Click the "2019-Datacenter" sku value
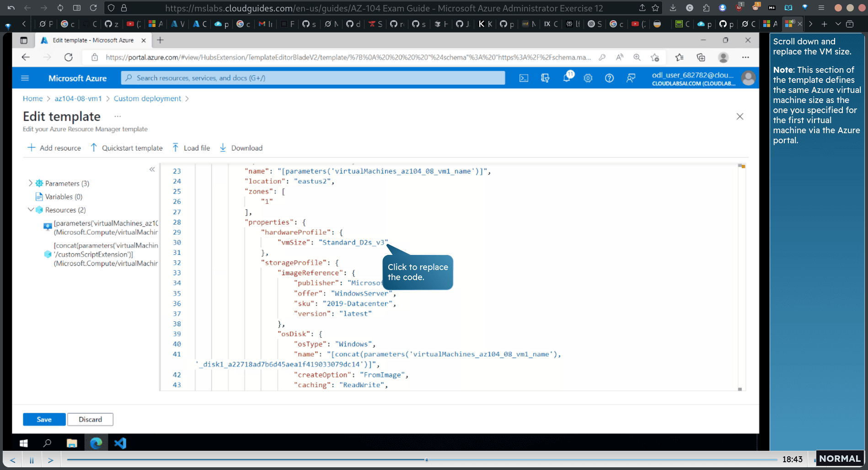 click(x=357, y=303)
